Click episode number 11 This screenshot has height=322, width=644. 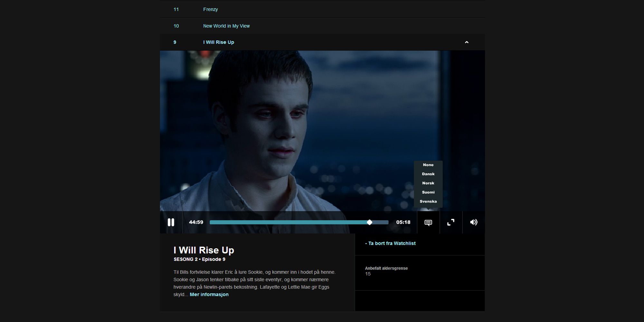[176, 9]
